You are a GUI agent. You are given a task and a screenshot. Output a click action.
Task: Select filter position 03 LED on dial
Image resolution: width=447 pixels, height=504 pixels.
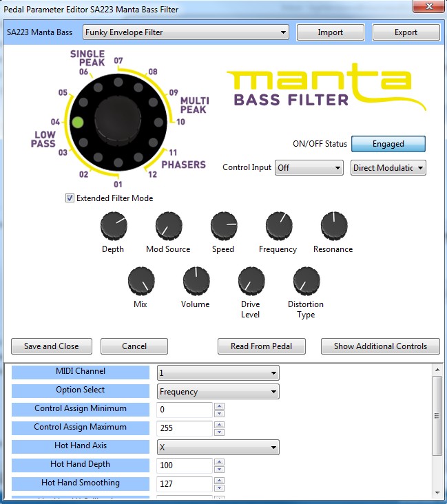tap(83, 143)
